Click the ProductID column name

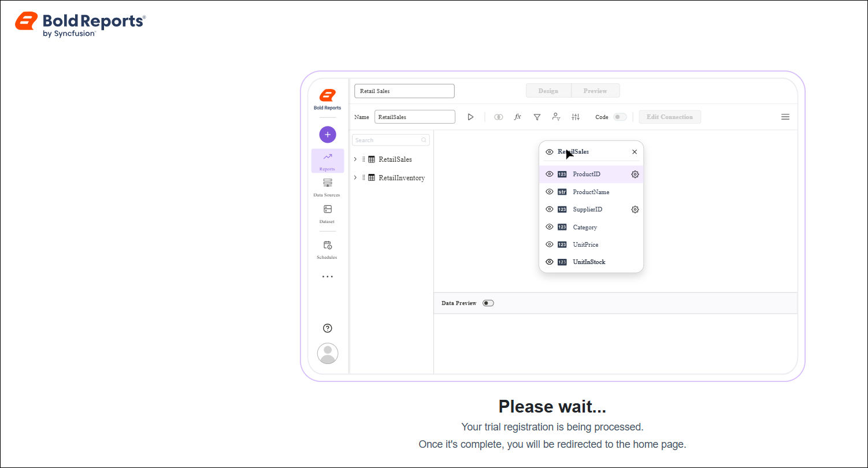coord(587,174)
